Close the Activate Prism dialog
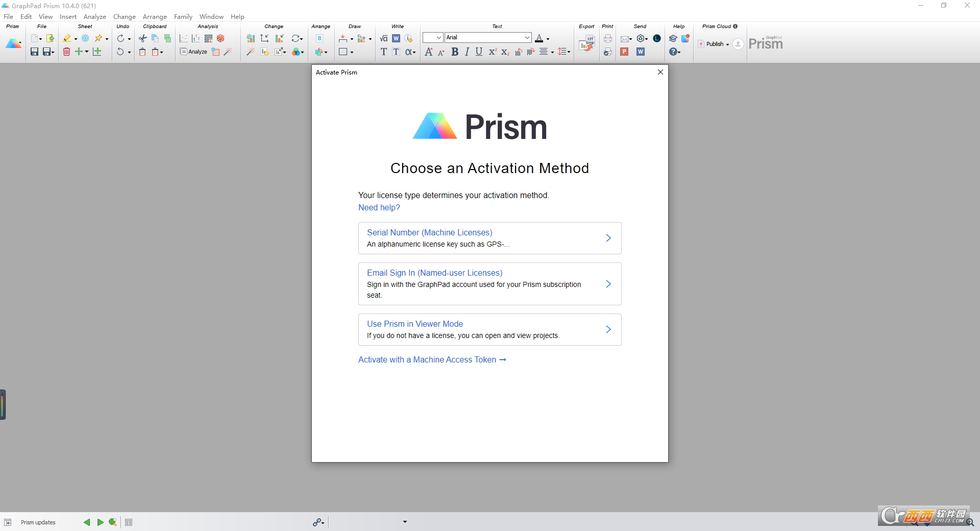Image resolution: width=980 pixels, height=531 pixels. coord(660,72)
